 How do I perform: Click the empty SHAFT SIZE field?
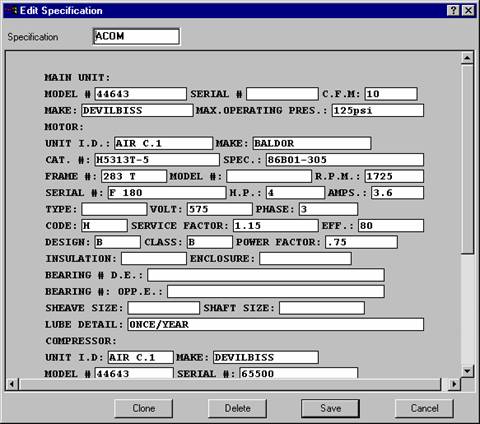pos(322,308)
